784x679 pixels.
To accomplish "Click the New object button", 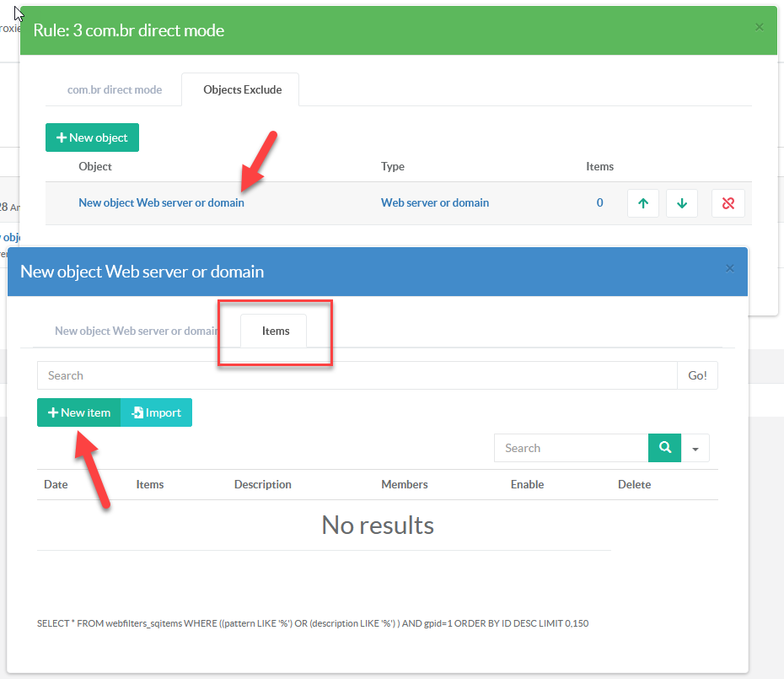I will click(x=92, y=137).
